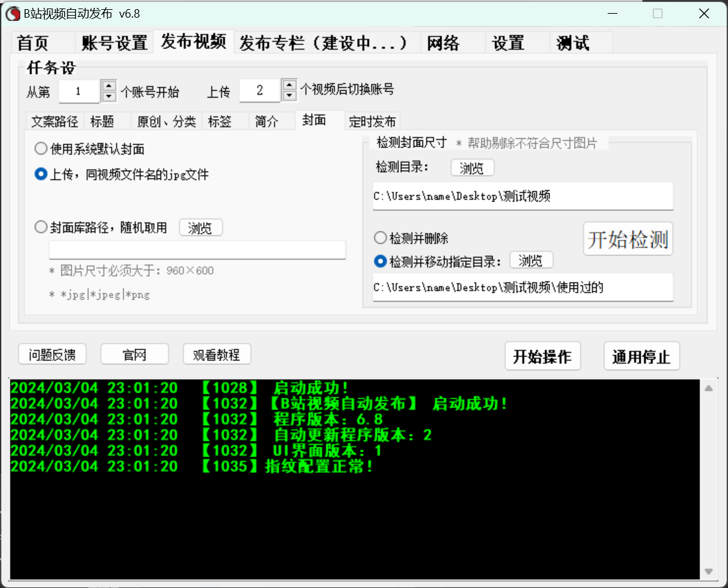This screenshot has height=588, width=728.
Task: Open the 原创、分类 sub-tab
Action: tap(166, 122)
